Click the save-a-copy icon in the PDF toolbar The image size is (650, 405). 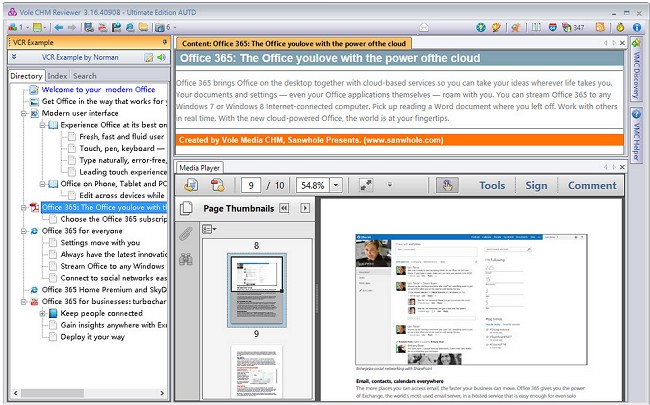pyautogui.click(x=191, y=185)
